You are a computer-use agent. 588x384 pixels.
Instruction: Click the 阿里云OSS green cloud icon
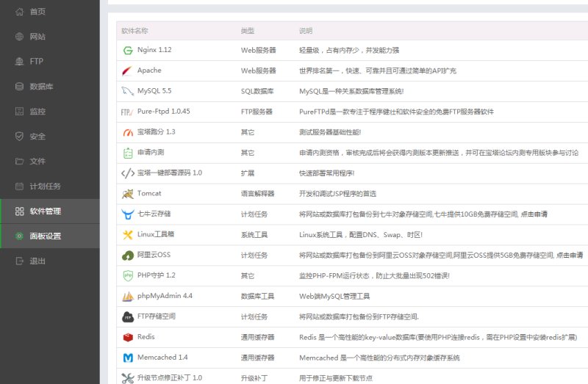[128, 256]
